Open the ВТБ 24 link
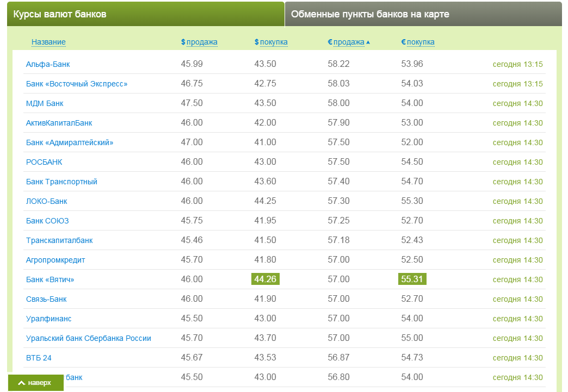The height and width of the screenshot is (392, 568). tap(39, 357)
